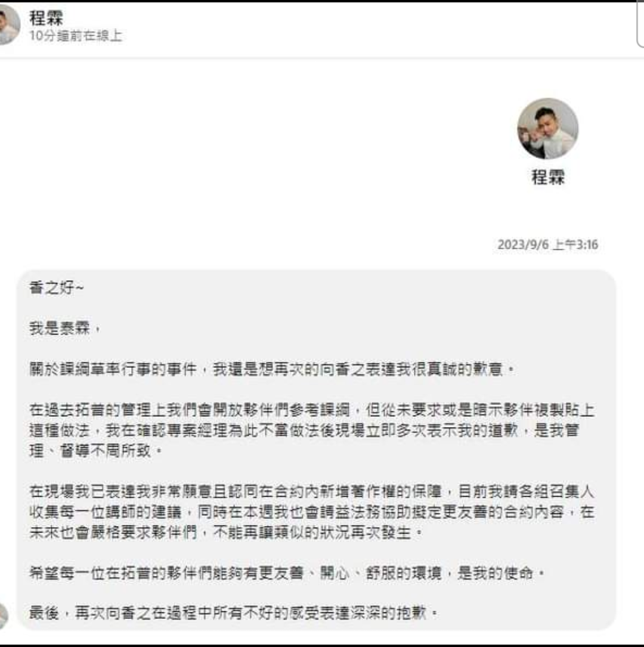Click the line 我是泰霖
The image size is (644, 647).
click(65, 329)
